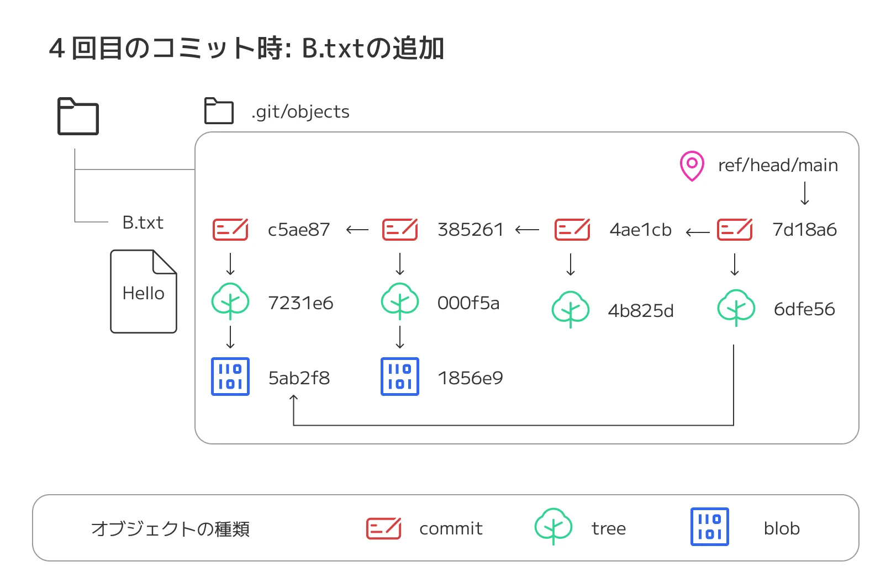Click the ref/head/main label text
891x588 pixels.
[778, 165]
